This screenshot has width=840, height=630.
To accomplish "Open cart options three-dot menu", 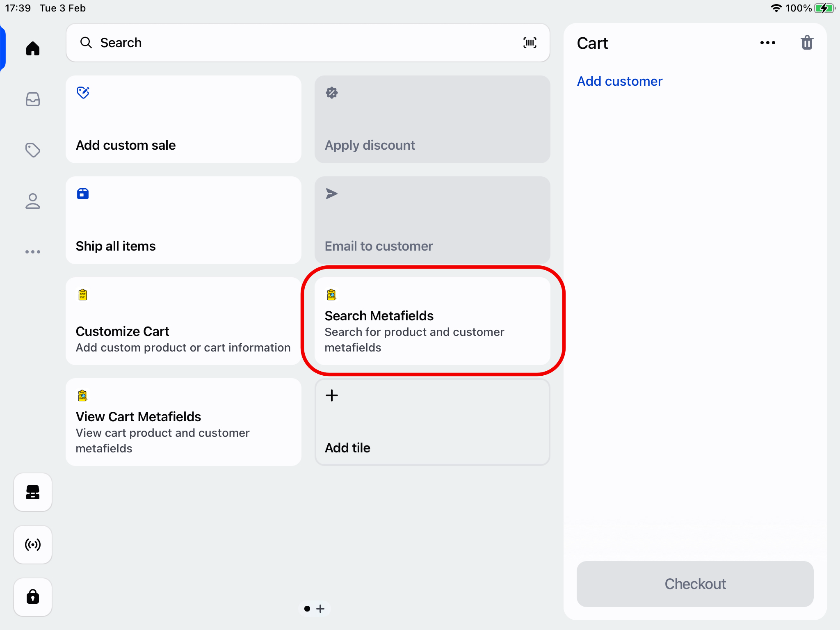I will tap(767, 43).
